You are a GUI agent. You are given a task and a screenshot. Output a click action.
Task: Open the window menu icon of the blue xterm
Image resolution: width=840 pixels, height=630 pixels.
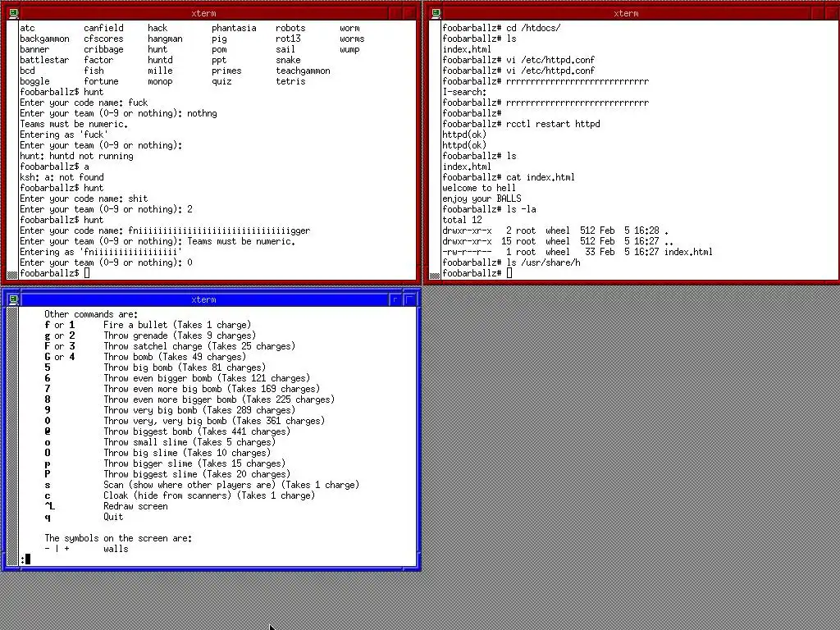(x=13, y=299)
